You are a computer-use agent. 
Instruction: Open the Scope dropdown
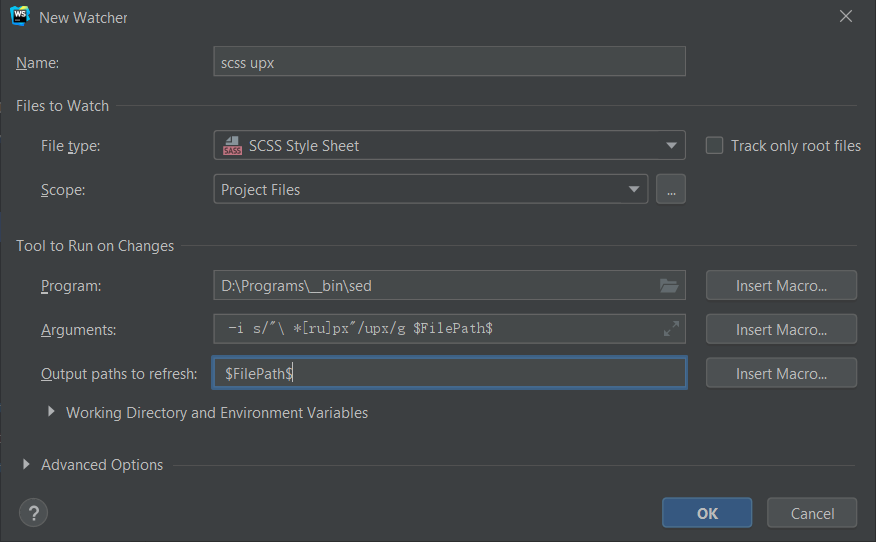633,189
